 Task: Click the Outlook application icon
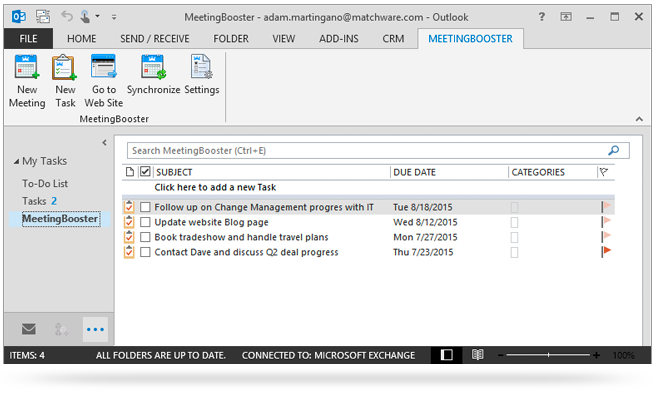[x=19, y=17]
